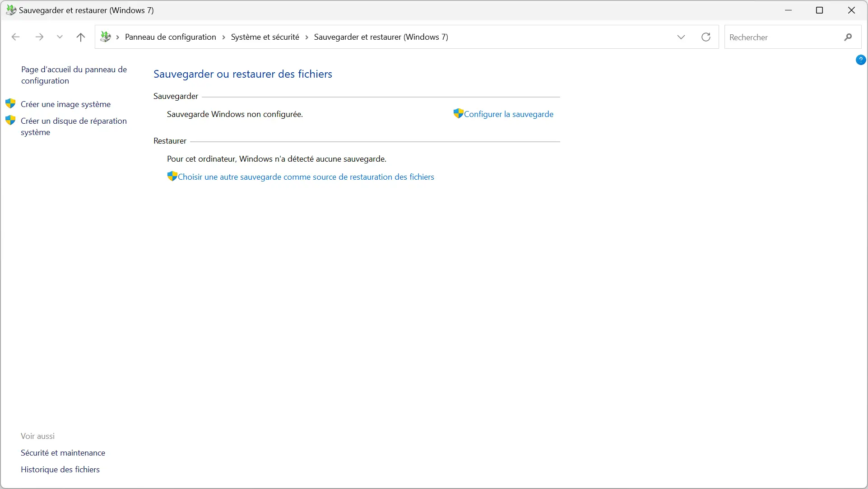Viewport: 868px width, 489px height.
Task: Open Panneau de configuration breadcrumb
Action: 171,37
